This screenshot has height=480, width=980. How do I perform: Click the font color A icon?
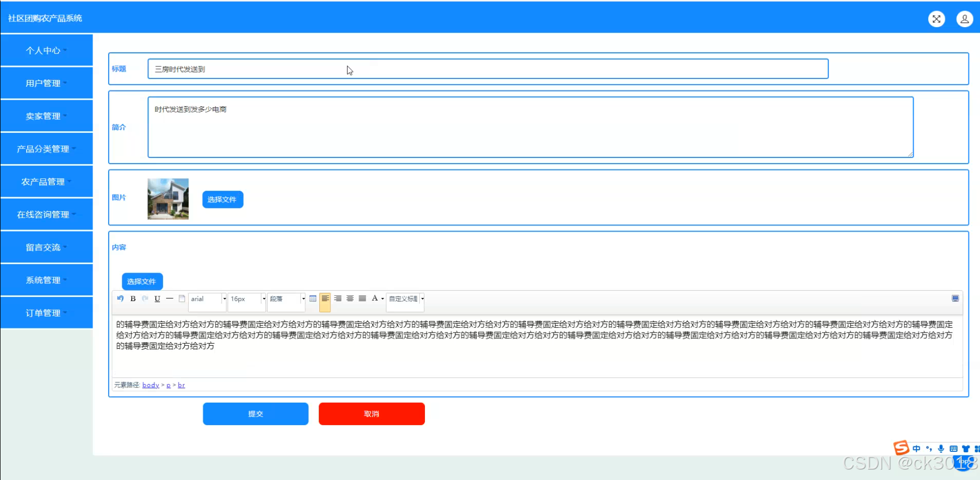[x=375, y=299]
